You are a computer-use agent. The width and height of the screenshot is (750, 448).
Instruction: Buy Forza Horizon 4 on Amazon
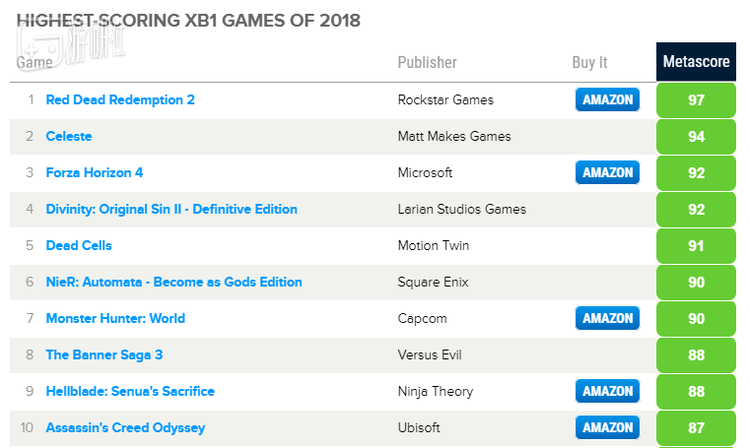pos(607,172)
